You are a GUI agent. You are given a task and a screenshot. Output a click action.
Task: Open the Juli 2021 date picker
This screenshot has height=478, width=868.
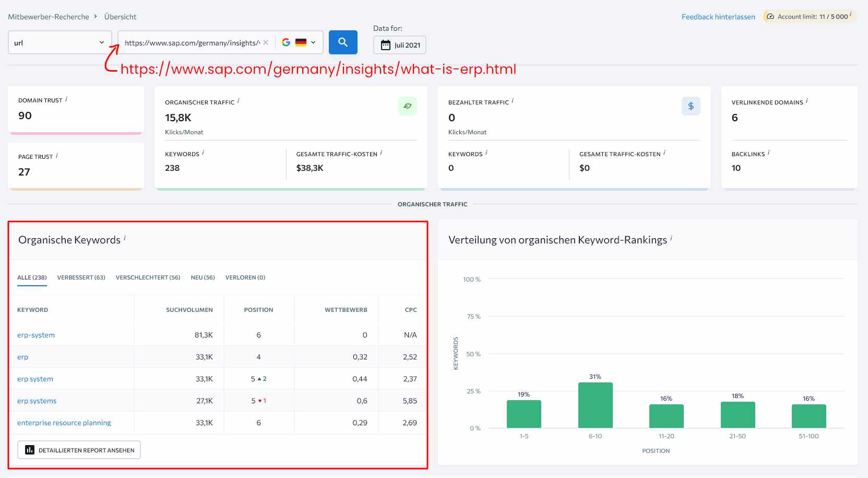400,45
